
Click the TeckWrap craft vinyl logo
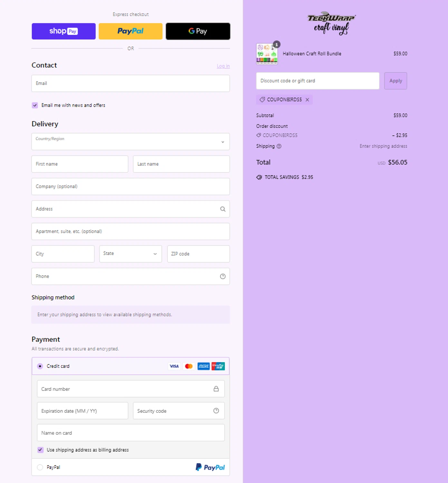[x=331, y=23]
